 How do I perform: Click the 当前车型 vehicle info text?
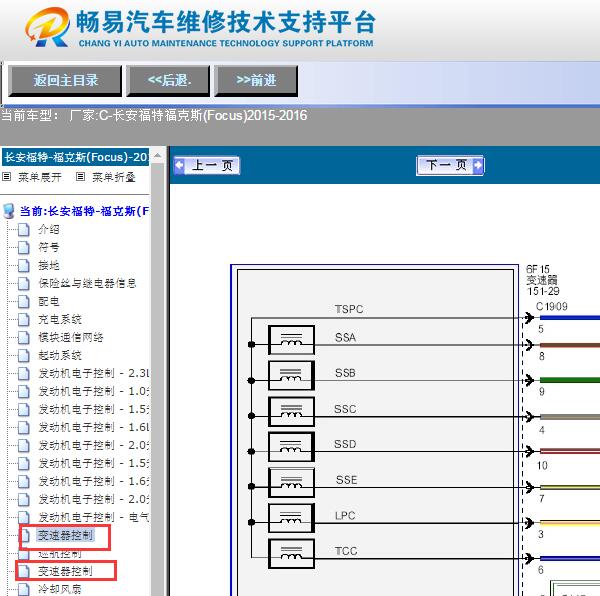(154, 115)
